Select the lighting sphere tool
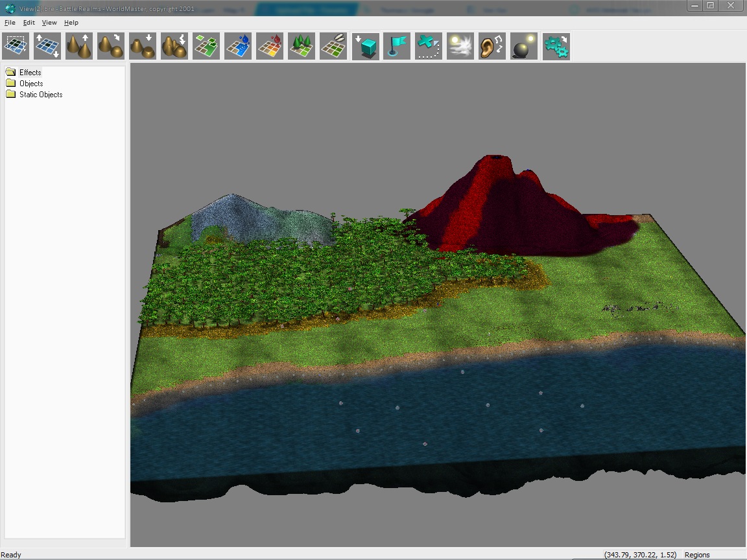Screen dimensions: 747x560 pos(524,46)
